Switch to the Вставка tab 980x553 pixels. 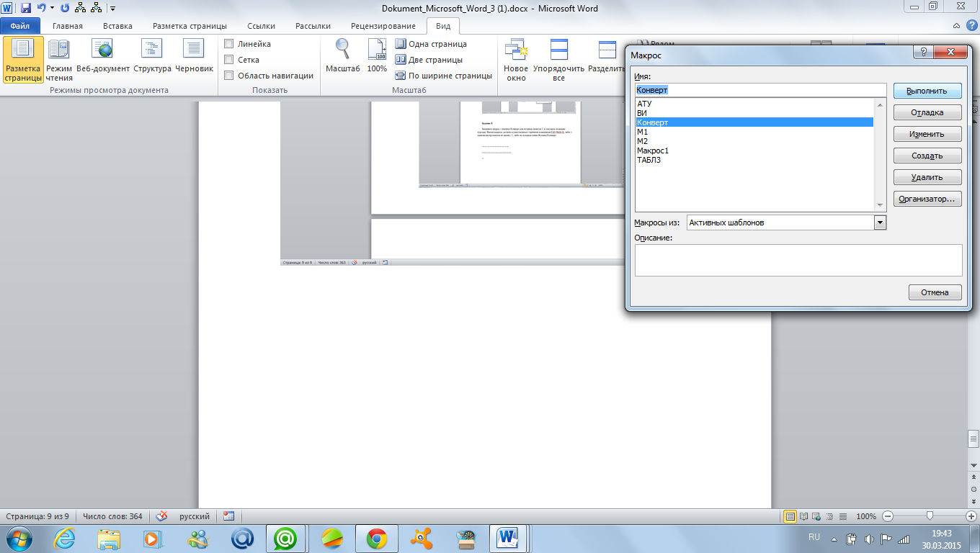(117, 26)
